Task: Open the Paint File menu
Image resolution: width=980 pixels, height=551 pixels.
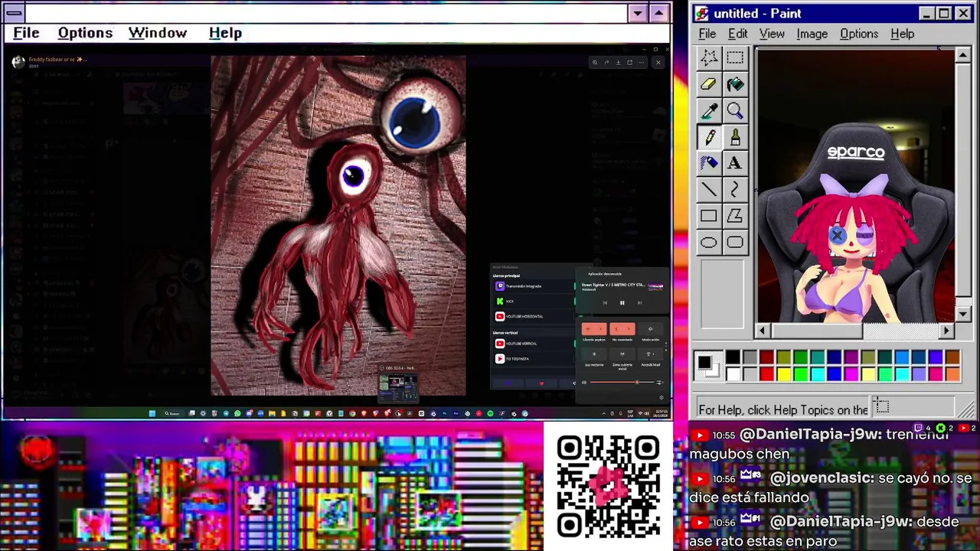Action: [x=707, y=34]
